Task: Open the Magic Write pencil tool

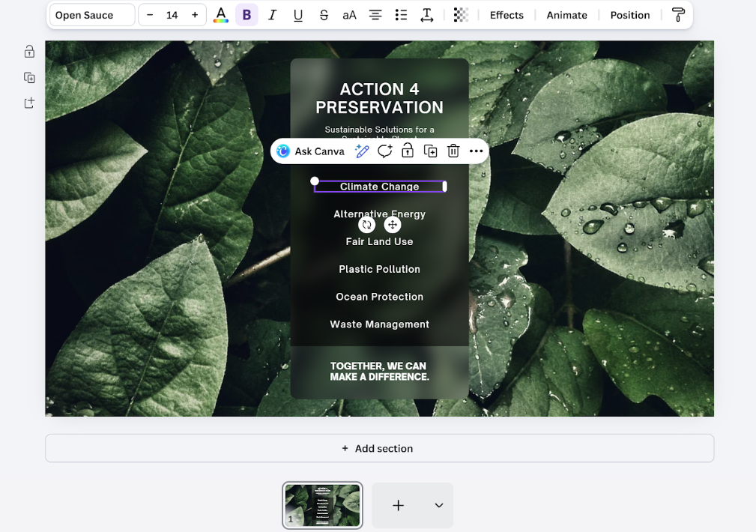Action: [362, 151]
